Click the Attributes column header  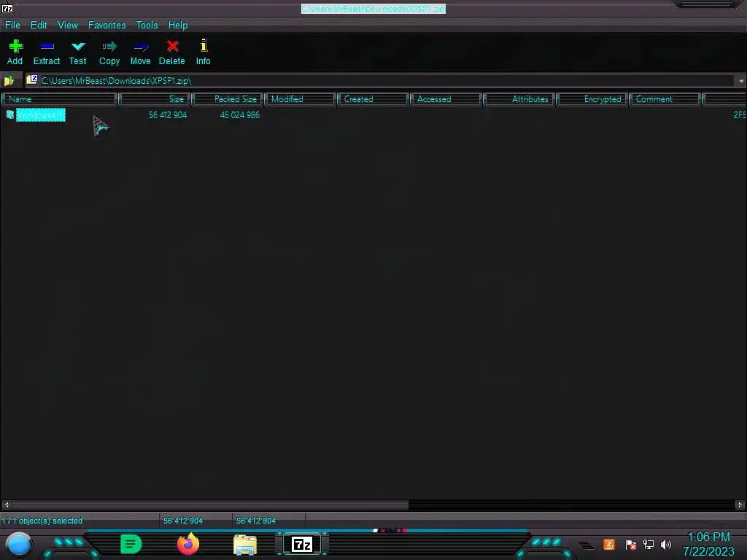point(519,99)
